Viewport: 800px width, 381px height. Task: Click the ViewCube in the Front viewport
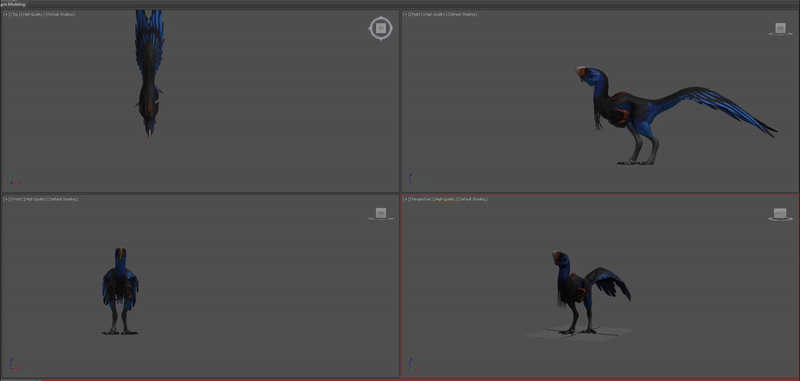[381, 214]
